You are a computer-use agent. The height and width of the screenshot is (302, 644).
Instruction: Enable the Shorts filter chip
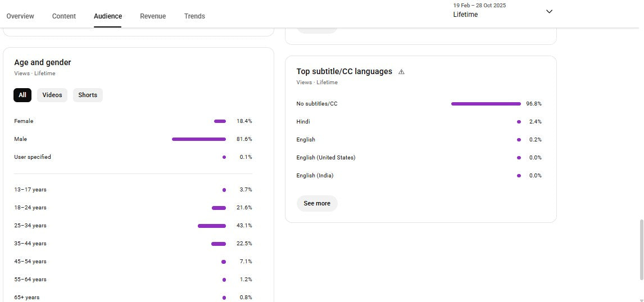tap(88, 95)
